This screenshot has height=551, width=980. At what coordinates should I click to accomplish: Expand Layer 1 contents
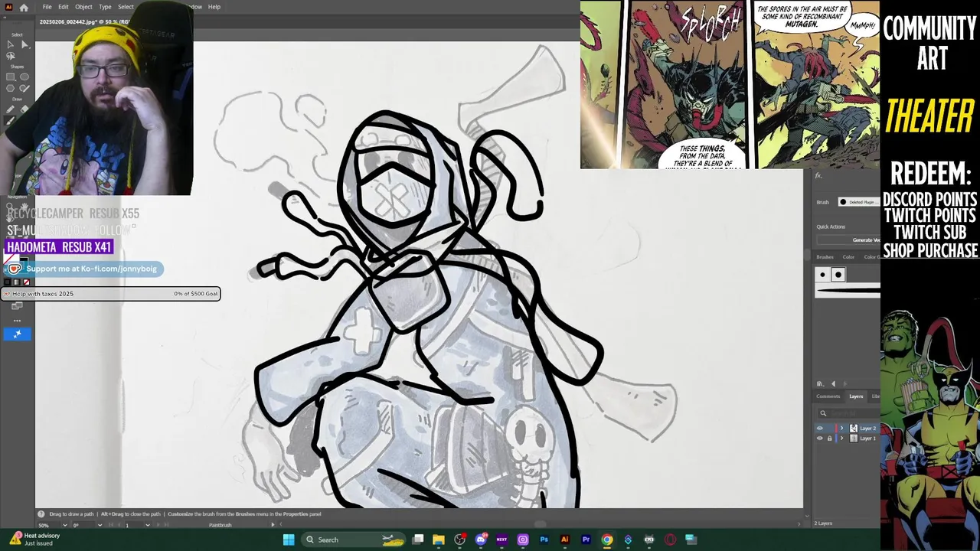(x=842, y=439)
